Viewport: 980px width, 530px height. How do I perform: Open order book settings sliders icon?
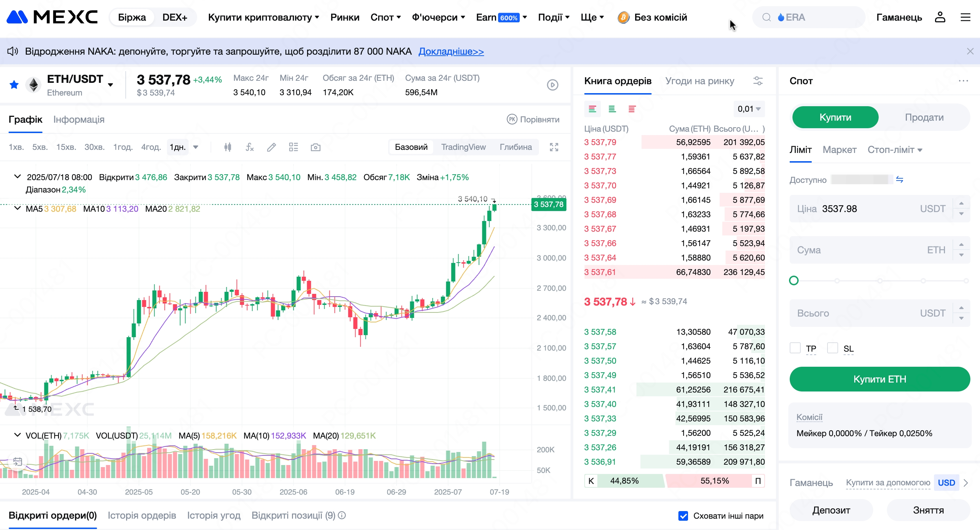758,81
